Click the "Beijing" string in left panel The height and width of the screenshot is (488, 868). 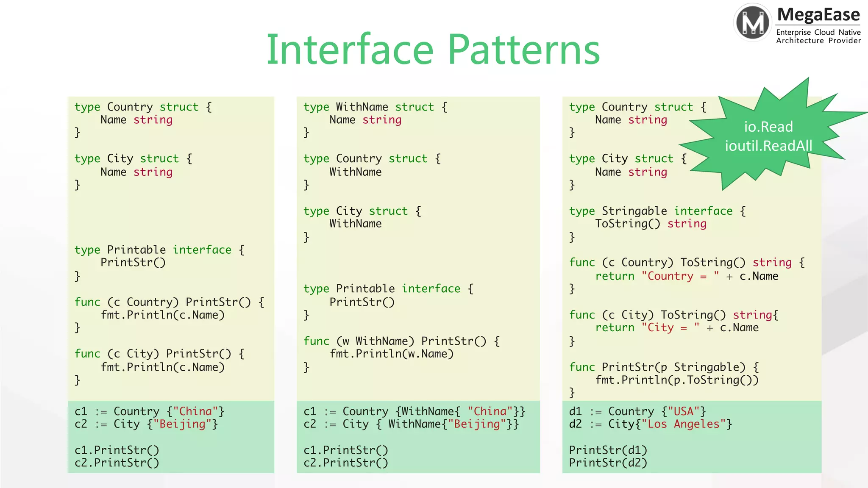182,424
